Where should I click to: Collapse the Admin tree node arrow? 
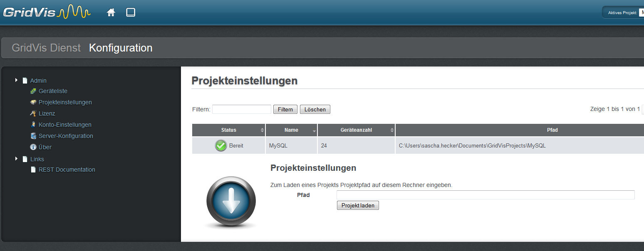17,80
